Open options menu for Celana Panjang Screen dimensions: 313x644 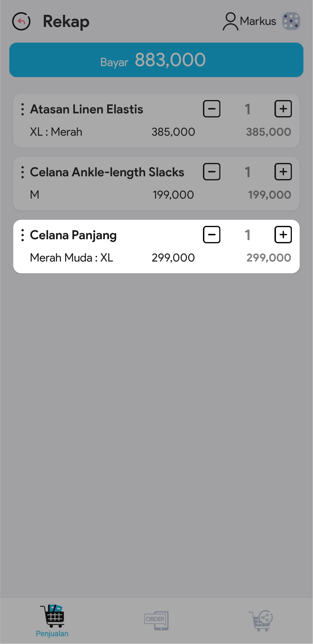tap(23, 235)
